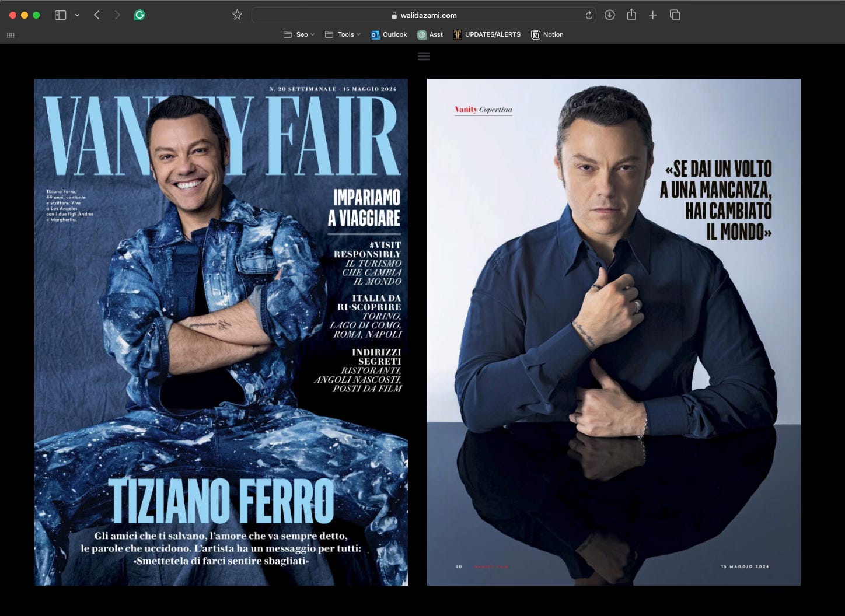Click the lock icon in address bar
This screenshot has width=845, height=616.
394,16
